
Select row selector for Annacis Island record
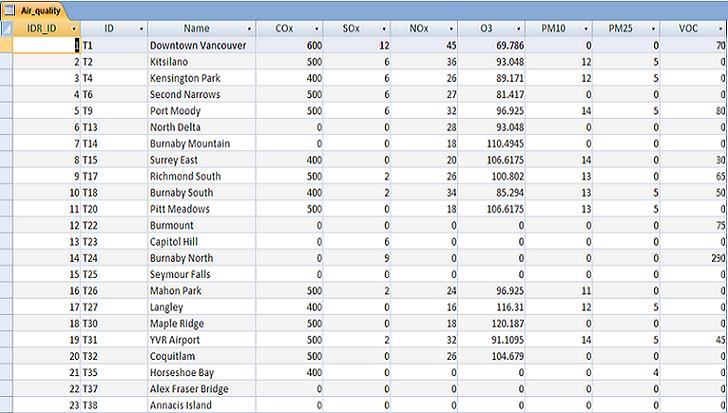(x=6, y=405)
